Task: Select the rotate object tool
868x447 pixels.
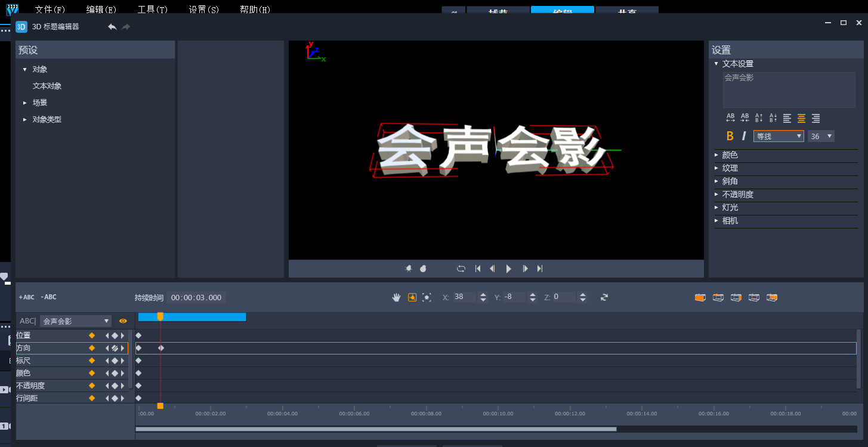Action: (x=412, y=297)
